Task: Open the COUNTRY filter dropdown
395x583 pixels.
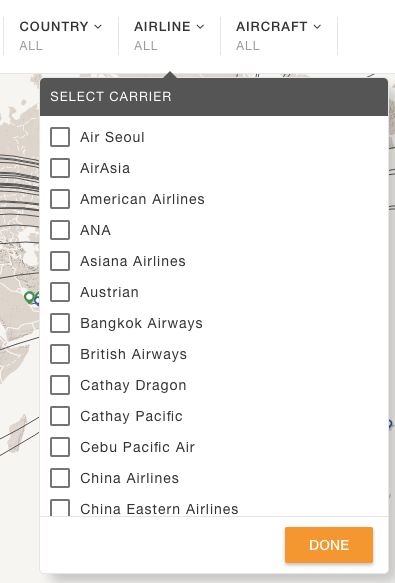Action: point(61,35)
